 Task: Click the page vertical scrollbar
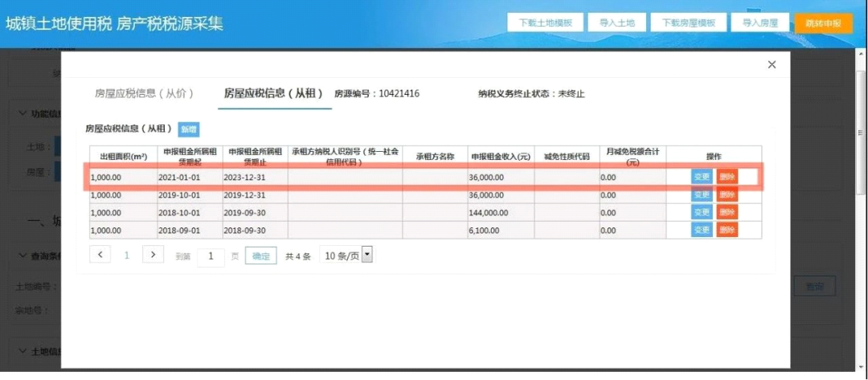coord(861,133)
